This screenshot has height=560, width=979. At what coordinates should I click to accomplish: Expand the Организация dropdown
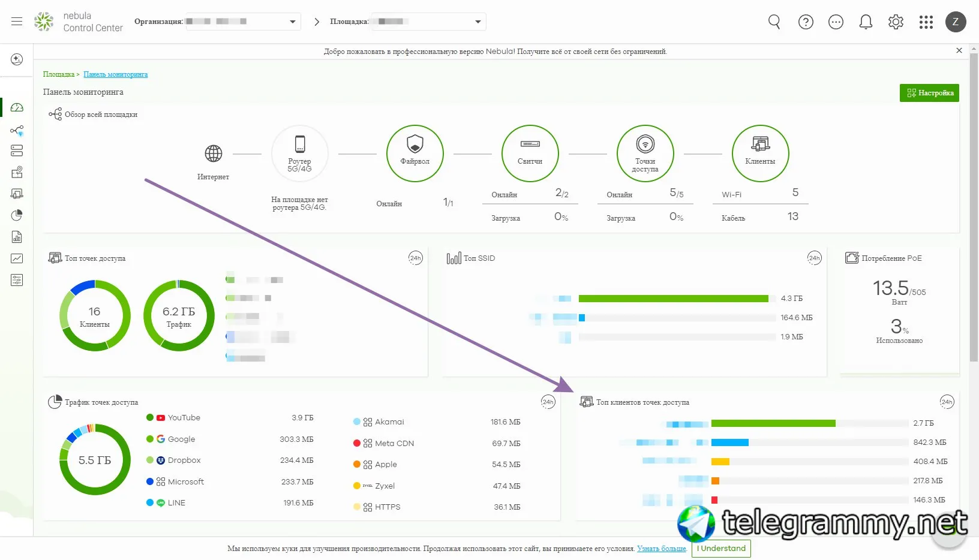click(x=243, y=22)
